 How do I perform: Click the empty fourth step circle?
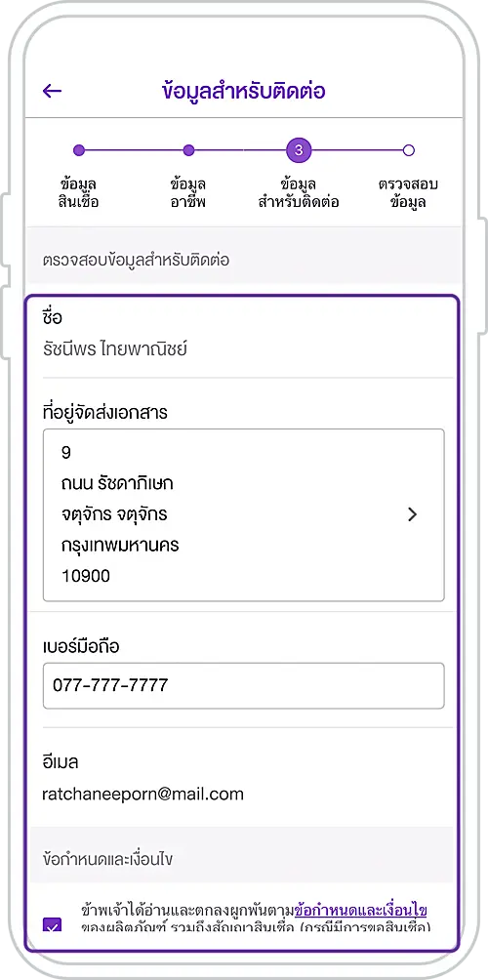click(409, 150)
